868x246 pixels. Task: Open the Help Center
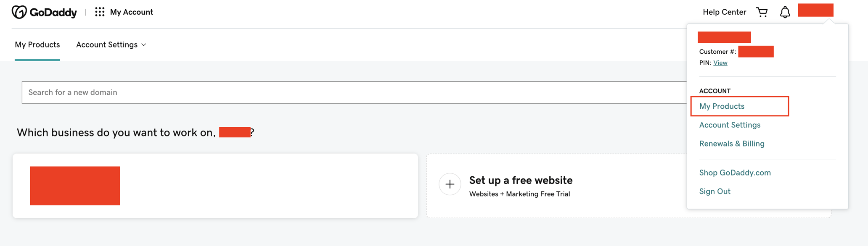click(724, 12)
